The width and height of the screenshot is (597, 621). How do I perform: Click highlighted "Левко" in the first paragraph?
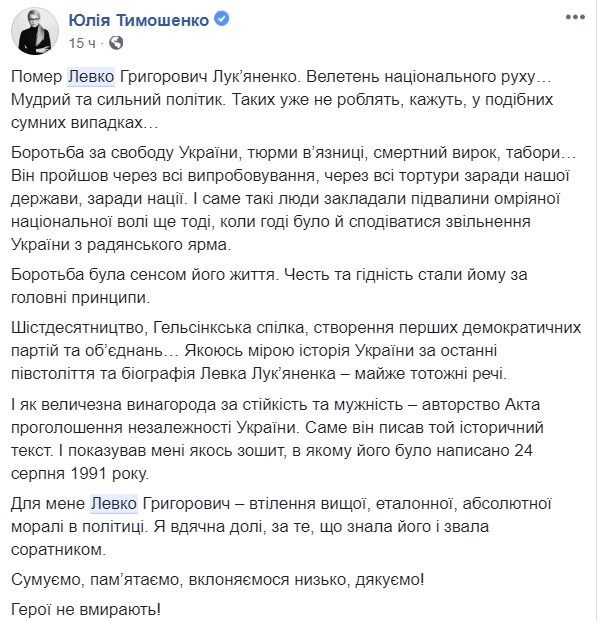click(91, 76)
